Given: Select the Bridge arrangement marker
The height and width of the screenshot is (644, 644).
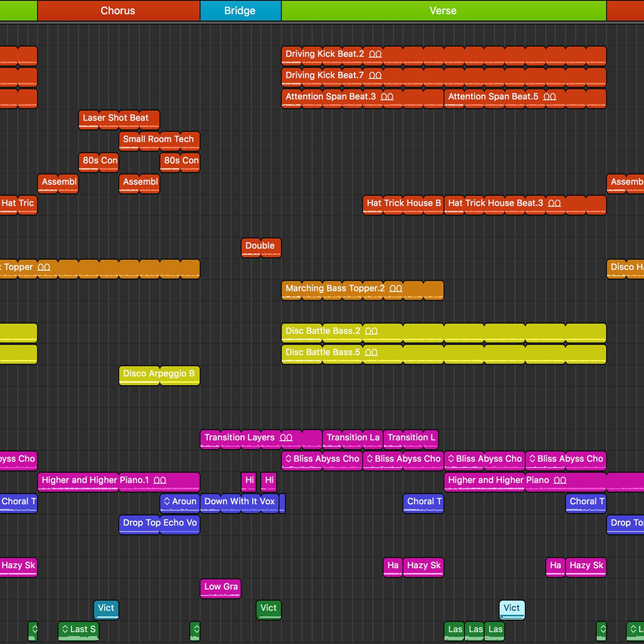Looking at the screenshot, I should pos(240,11).
